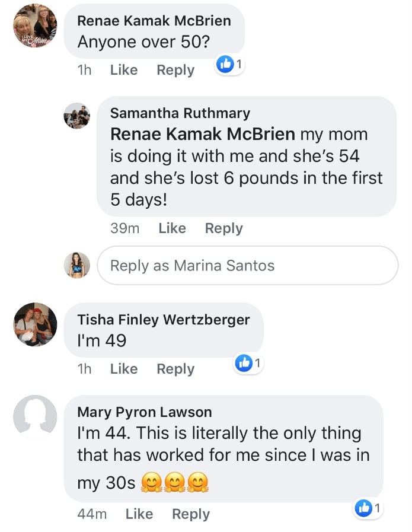
Task: Open Renae Kamak McBrien's profile picture
Action: coord(35,27)
